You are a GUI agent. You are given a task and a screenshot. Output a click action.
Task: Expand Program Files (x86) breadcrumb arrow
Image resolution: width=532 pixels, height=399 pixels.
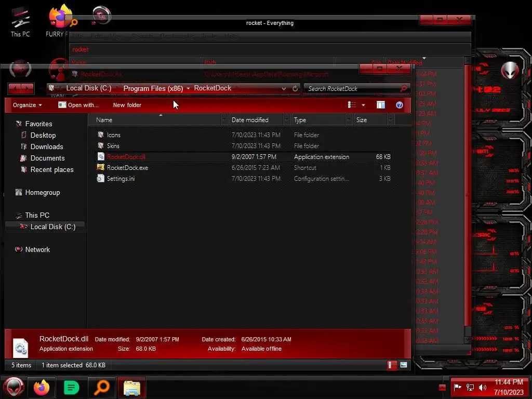(x=188, y=88)
